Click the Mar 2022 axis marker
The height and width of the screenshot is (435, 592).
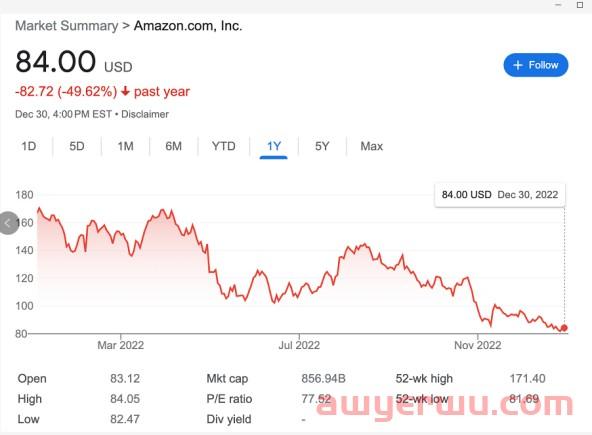[x=120, y=345]
